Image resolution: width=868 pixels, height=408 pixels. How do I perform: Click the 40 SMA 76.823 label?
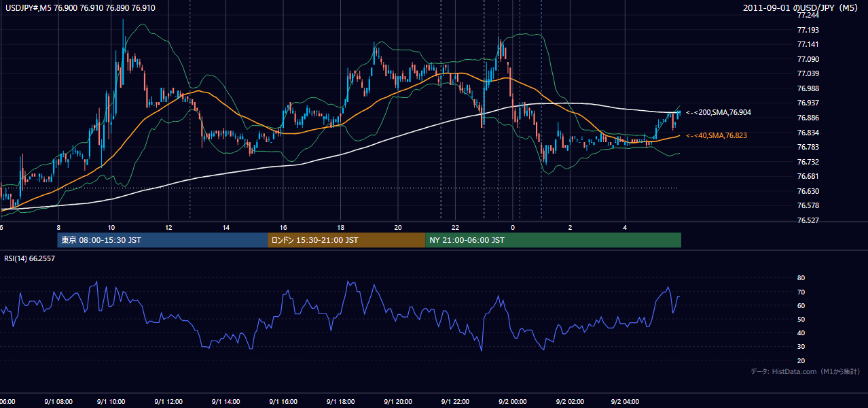717,135
